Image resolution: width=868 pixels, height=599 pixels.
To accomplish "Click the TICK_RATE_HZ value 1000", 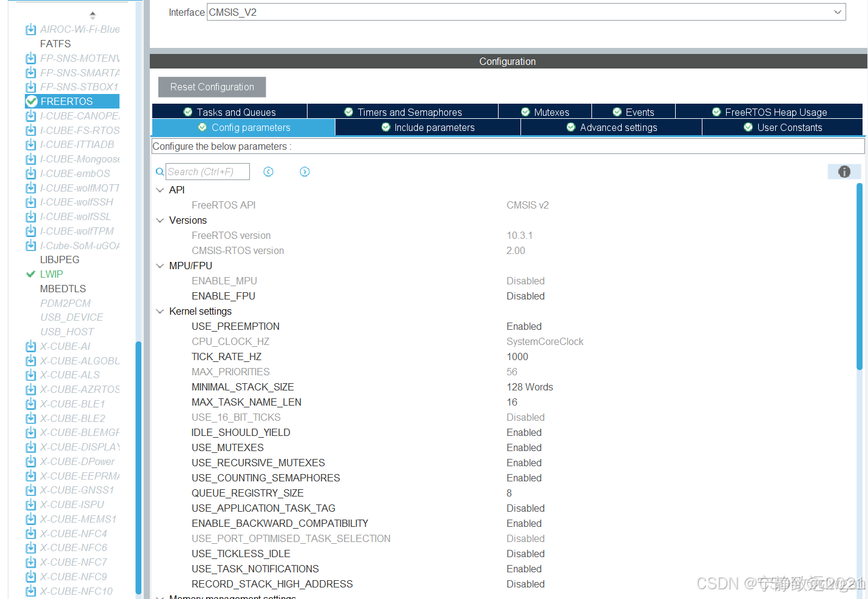I will pyautogui.click(x=517, y=356).
